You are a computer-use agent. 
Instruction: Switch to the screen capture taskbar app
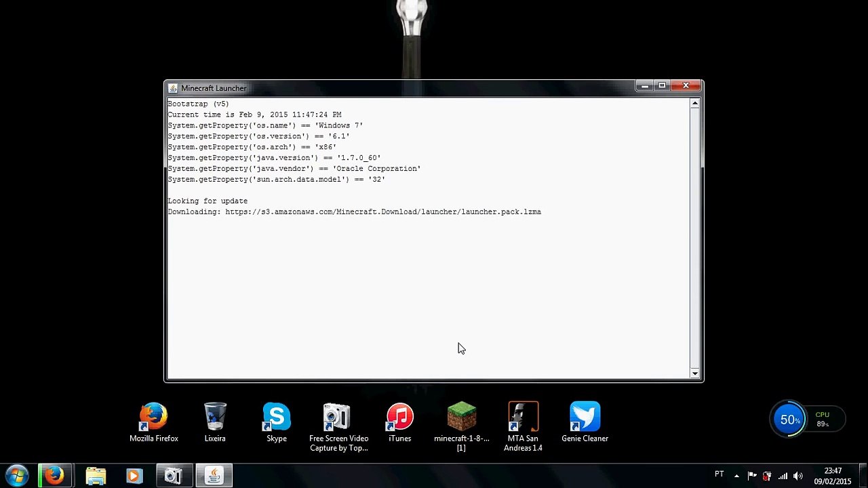tap(174, 476)
